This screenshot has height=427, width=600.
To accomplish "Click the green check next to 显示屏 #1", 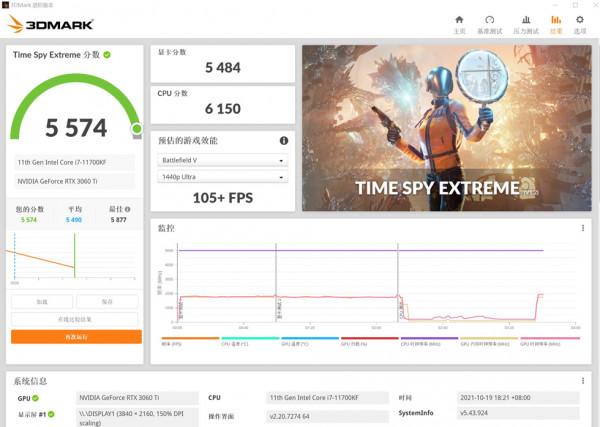I will [51, 414].
